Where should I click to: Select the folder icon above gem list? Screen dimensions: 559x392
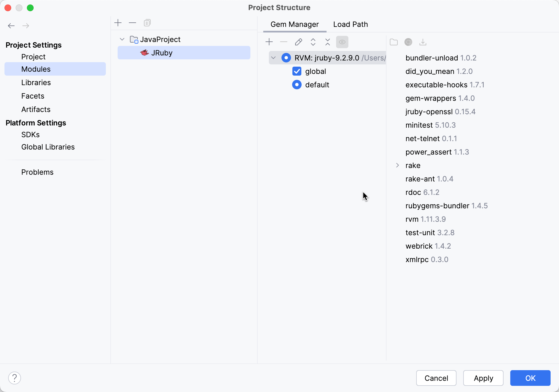394,42
